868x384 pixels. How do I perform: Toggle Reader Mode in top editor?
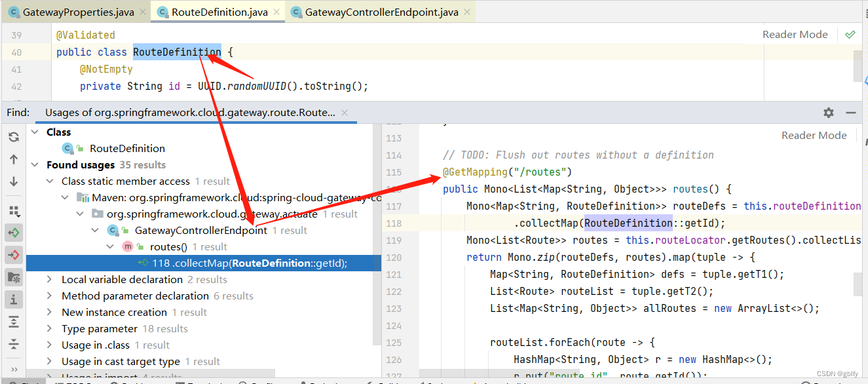point(795,34)
